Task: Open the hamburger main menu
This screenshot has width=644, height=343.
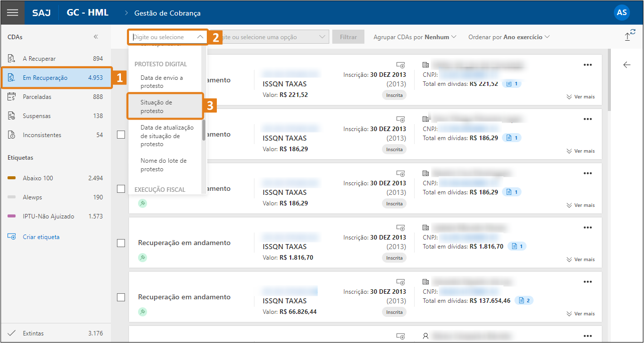Action: pyautogui.click(x=13, y=13)
